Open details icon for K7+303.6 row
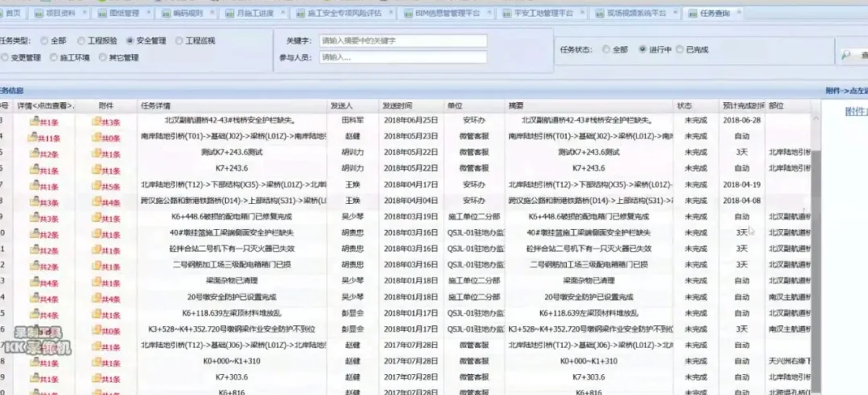The width and height of the screenshot is (868, 395). point(34,377)
